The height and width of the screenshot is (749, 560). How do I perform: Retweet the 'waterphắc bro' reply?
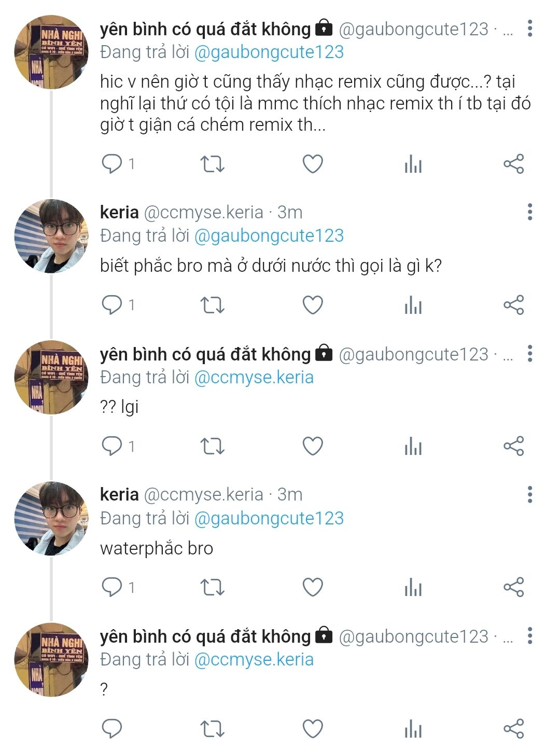coord(212,587)
